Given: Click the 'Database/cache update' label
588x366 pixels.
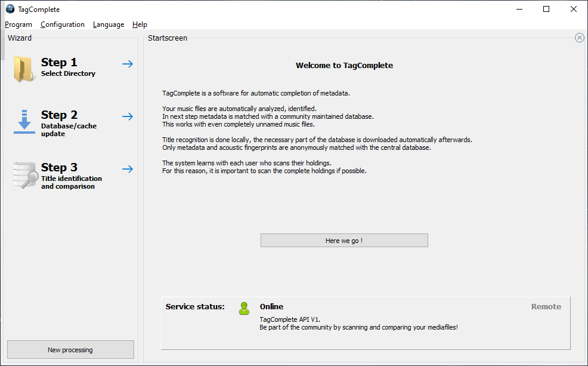Looking at the screenshot, I should [x=69, y=130].
